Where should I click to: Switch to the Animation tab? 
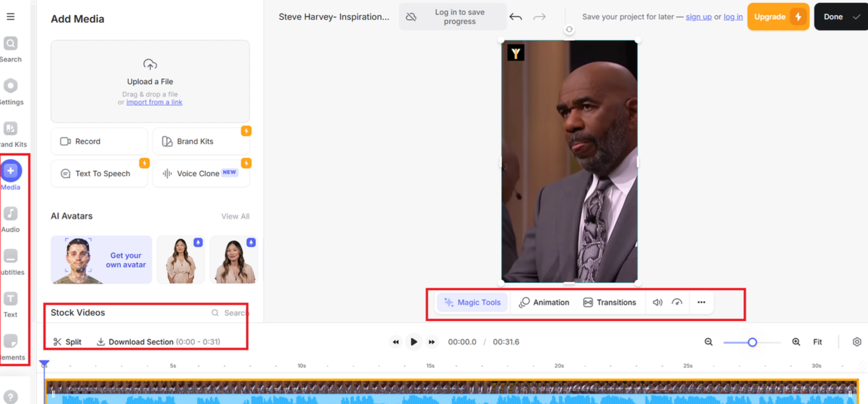coord(544,302)
